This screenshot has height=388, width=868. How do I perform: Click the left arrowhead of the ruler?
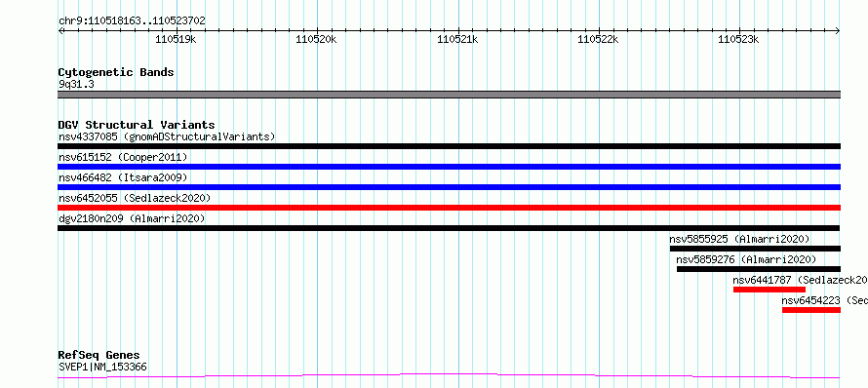[x=60, y=30]
